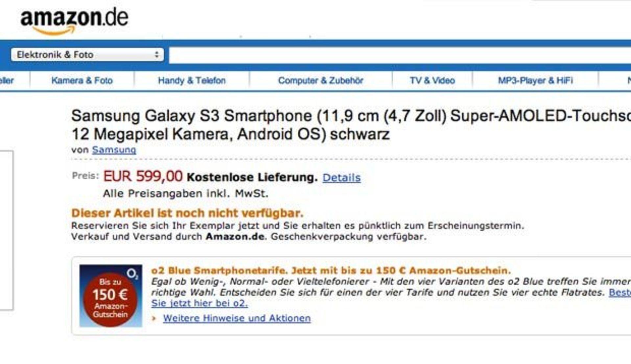
Task: Open the Details link for free delivery
Action: pyautogui.click(x=341, y=178)
